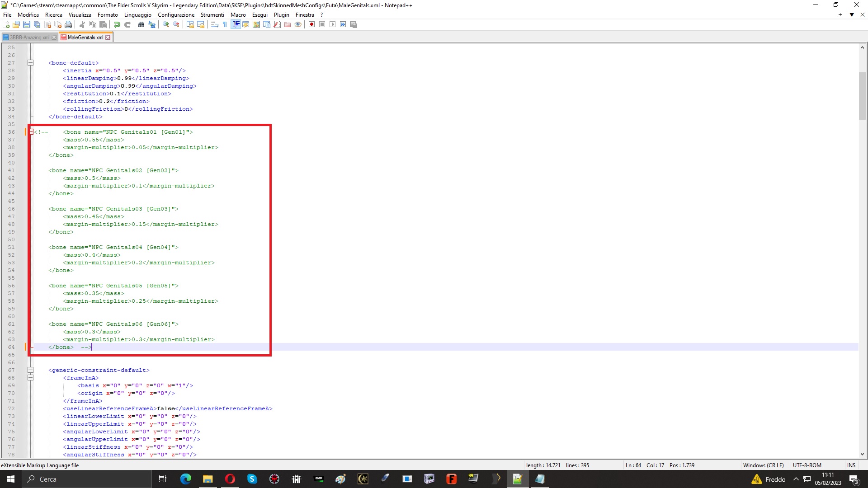Open Windows (CR LF) line ending selector
Image resolution: width=868 pixels, height=488 pixels.
pos(763,465)
